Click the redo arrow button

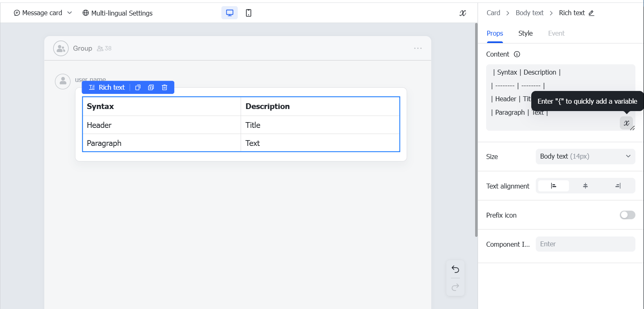click(455, 287)
